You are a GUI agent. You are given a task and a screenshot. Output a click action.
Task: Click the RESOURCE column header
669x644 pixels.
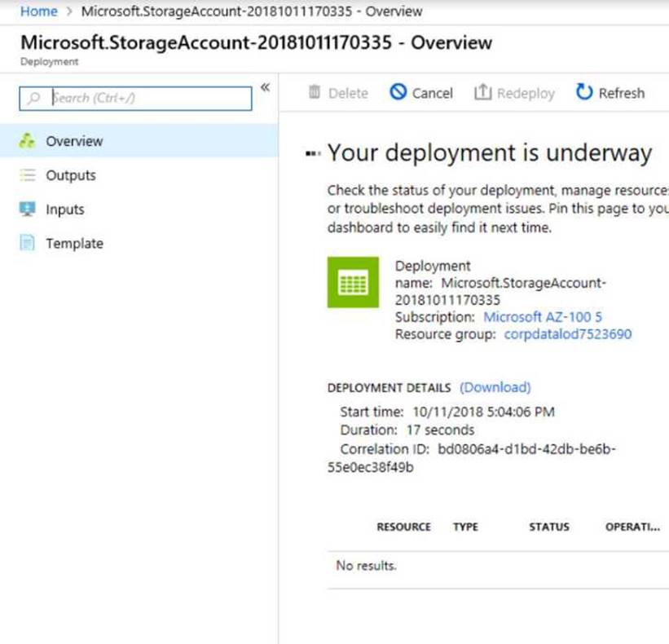coord(403,527)
